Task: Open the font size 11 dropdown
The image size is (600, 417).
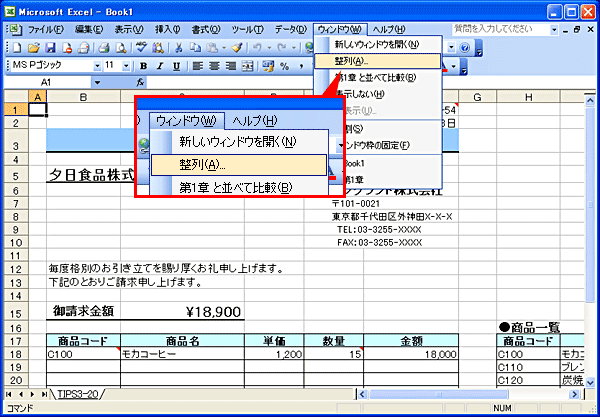Action: (x=127, y=66)
